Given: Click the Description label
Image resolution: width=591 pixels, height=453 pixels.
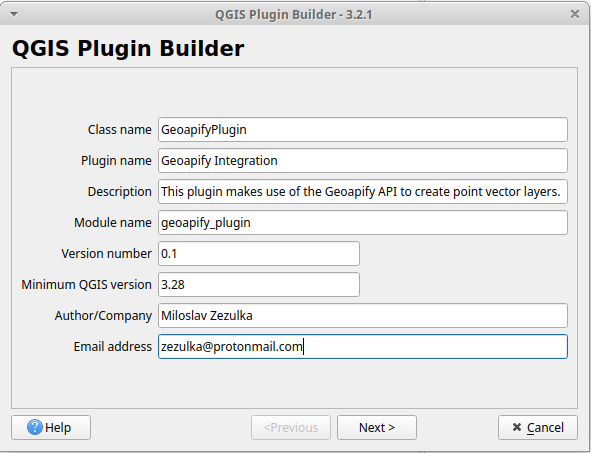Looking at the screenshot, I should coord(119,191).
